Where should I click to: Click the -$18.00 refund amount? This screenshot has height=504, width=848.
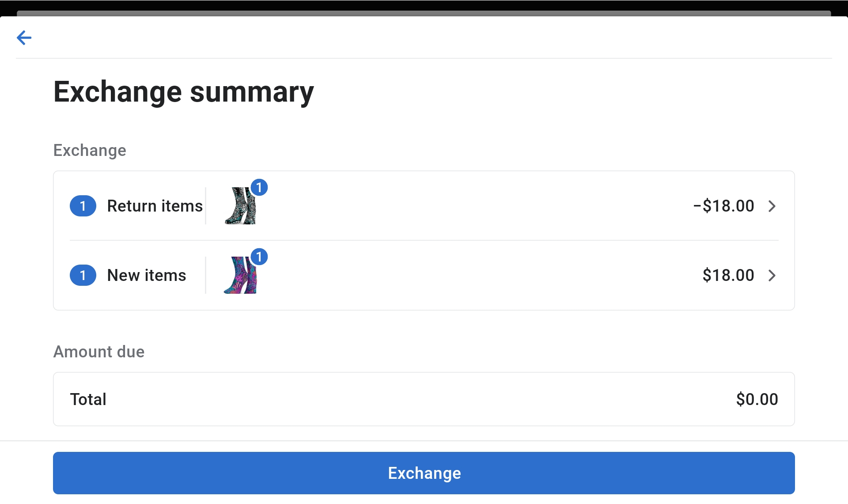(x=723, y=206)
